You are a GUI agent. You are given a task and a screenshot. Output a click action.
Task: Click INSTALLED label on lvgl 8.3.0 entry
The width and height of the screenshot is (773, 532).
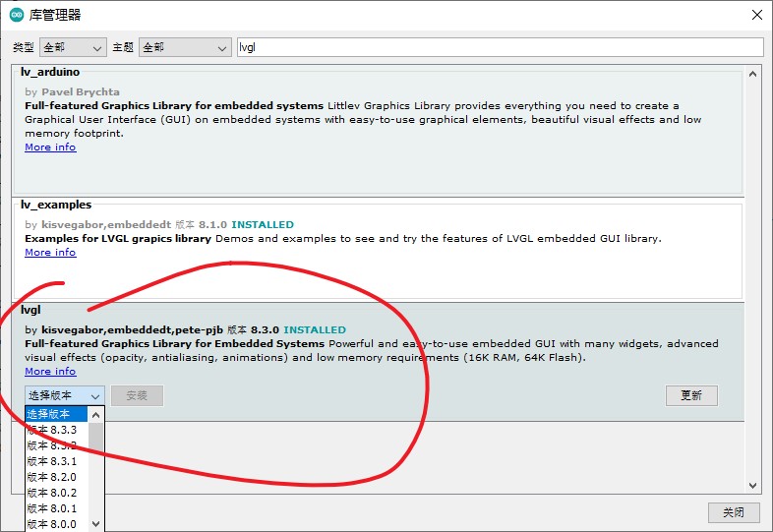click(315, 329)
